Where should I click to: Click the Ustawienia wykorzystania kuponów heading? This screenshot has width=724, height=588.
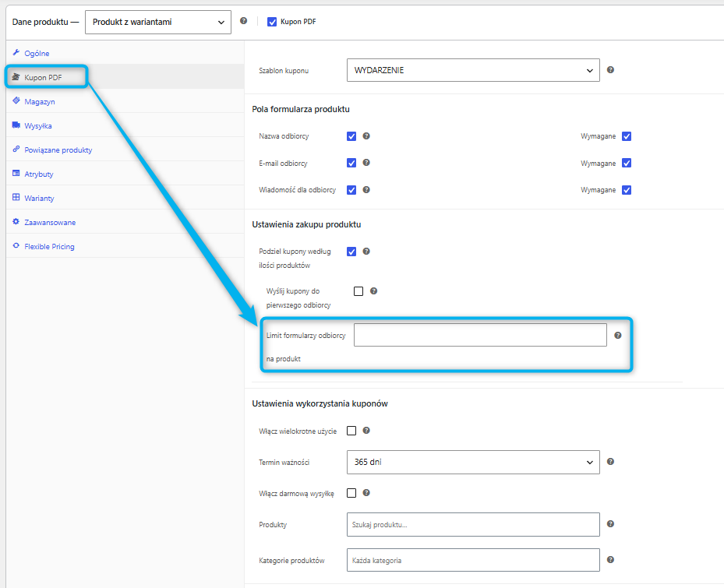click(320, 403)
